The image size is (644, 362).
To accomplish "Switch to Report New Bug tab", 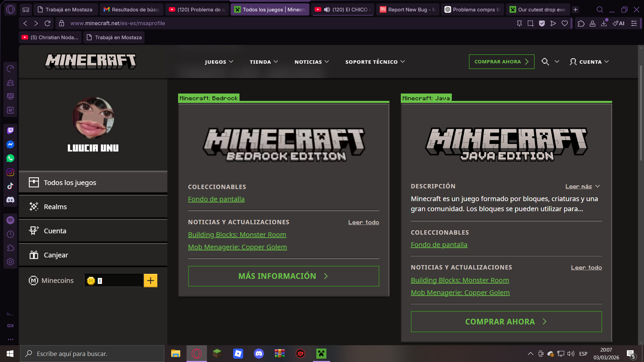I will point(407,9).
